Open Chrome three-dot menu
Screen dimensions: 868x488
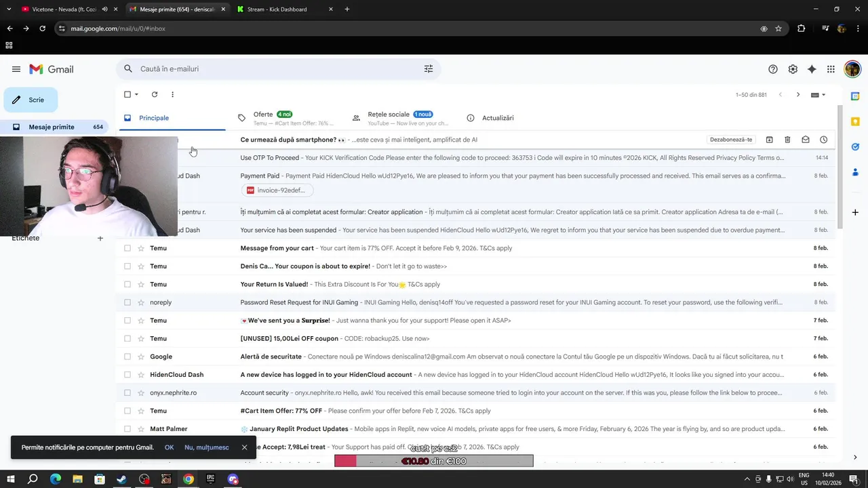[x=858, y=28]
